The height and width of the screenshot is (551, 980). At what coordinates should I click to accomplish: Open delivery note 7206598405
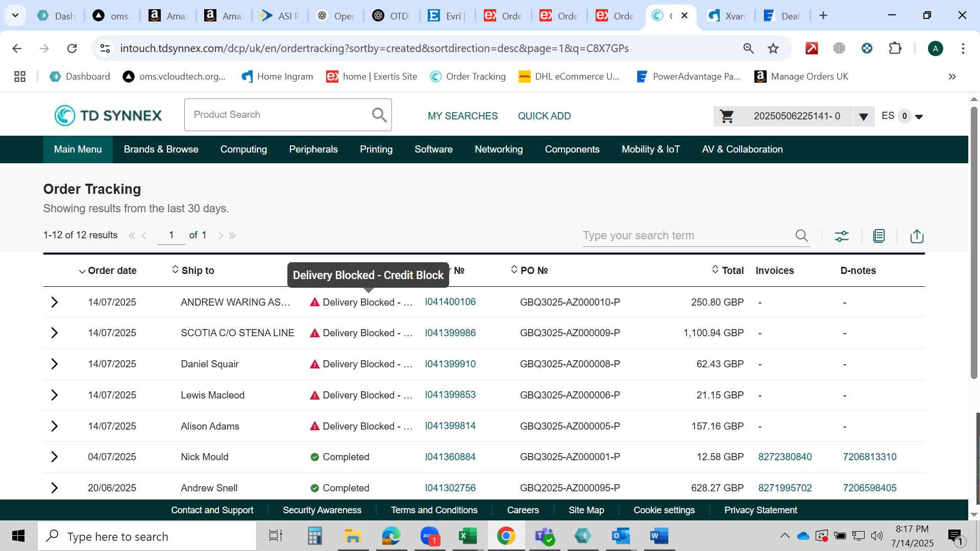(869, 488)
